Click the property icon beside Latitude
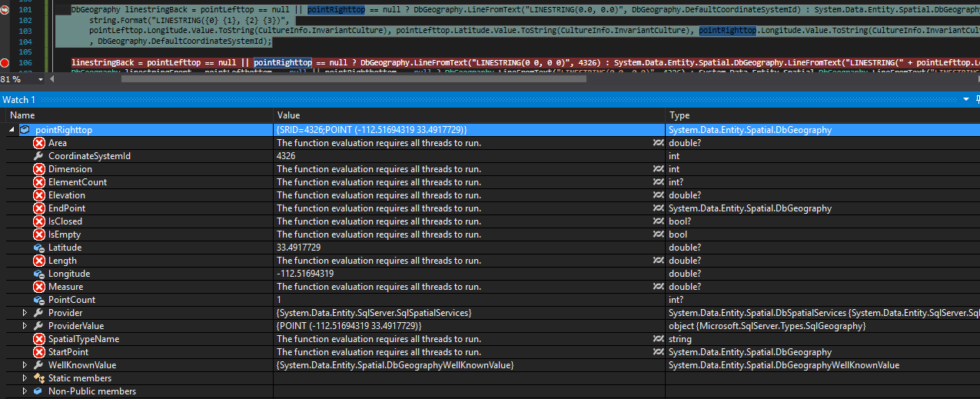980x399 pixels. pos(39,248)
